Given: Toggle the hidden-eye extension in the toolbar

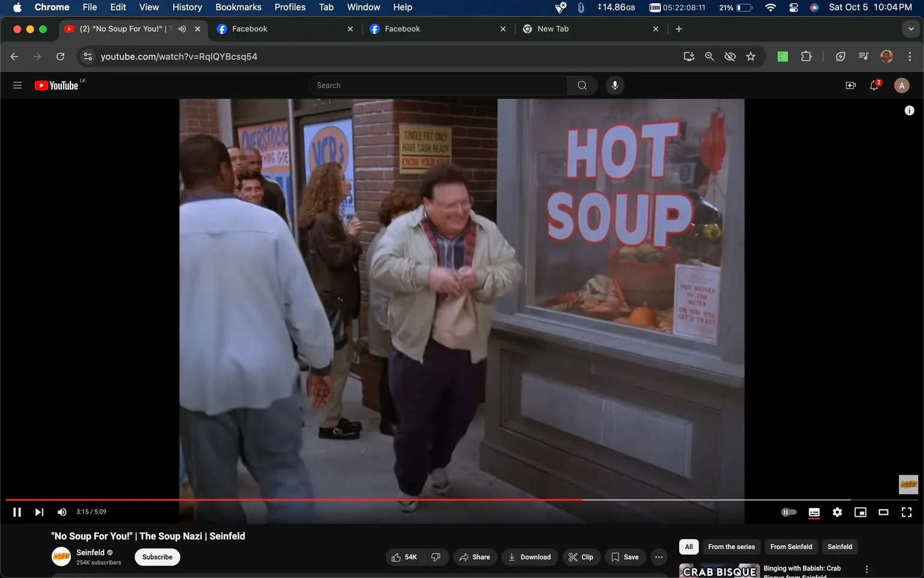Looking at the screenshot, I should click(730, 56).
